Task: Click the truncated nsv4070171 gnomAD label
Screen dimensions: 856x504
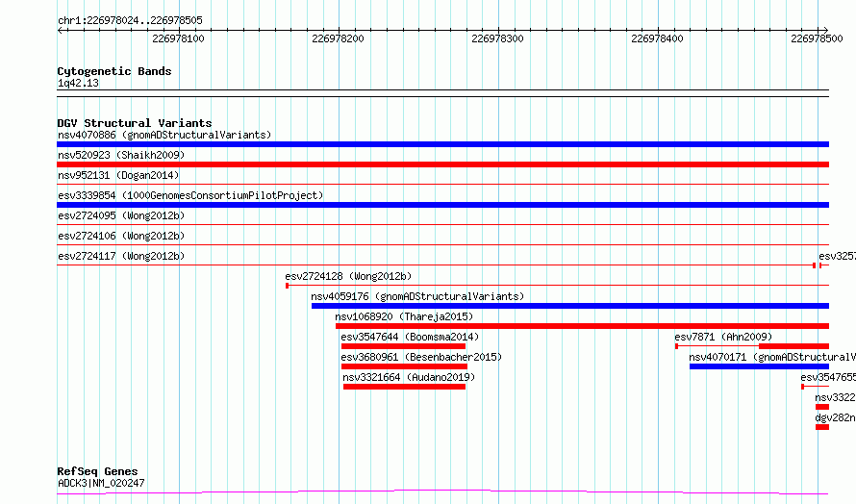Action: pos(772,357)
